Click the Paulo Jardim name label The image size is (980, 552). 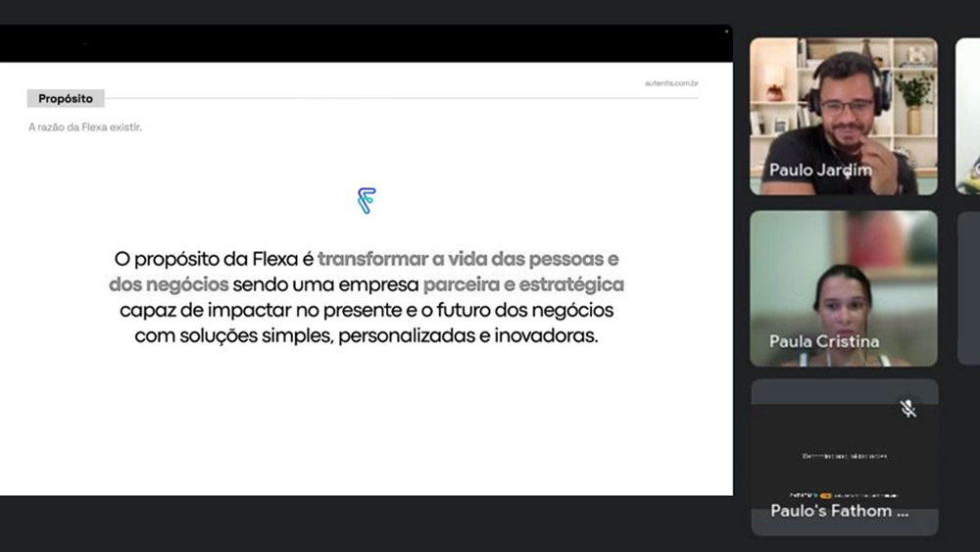(x=820, y=170)
